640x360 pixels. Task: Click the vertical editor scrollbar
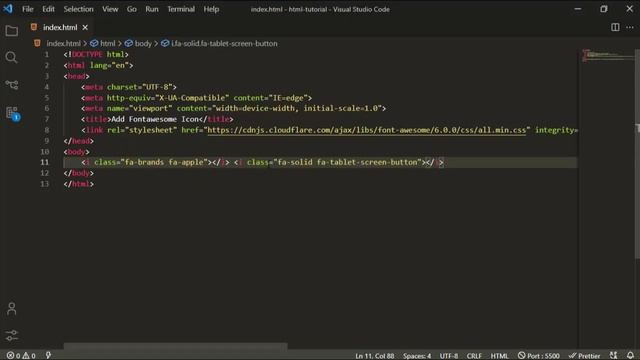[637, 154]
